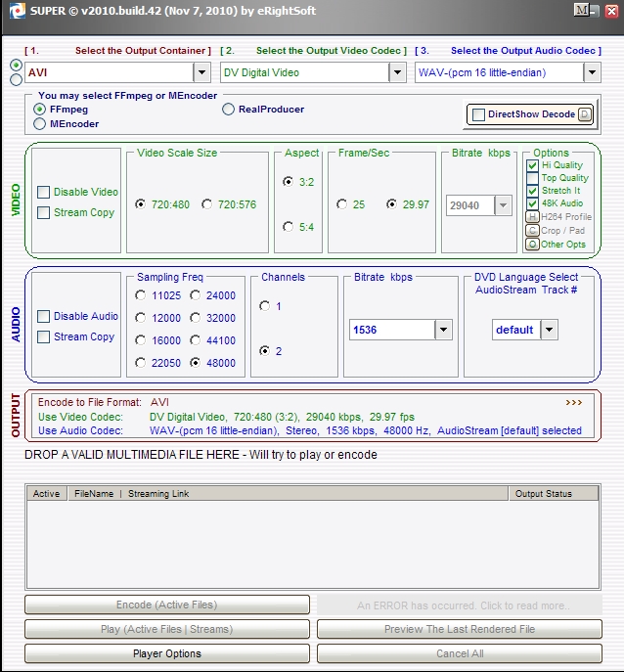
Task: Click the Output Status column header
Action: (x=554, y=494)
